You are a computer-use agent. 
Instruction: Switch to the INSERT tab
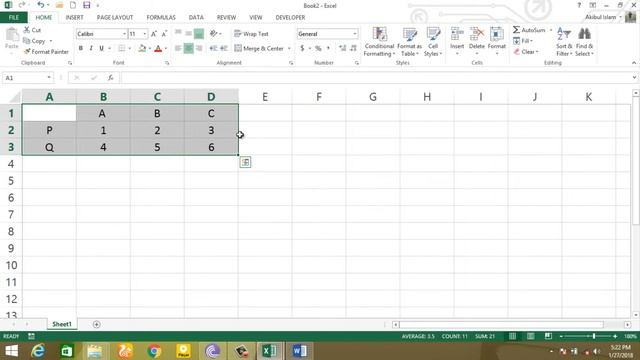[x=74, y=18]
